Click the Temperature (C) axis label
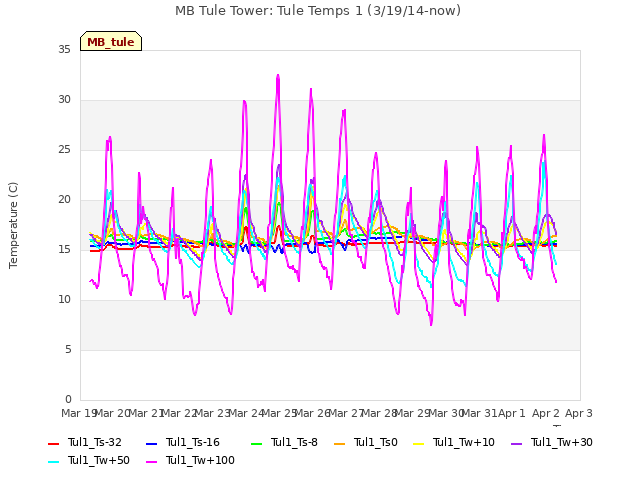640x480 pixels. (x=13, y=225)
